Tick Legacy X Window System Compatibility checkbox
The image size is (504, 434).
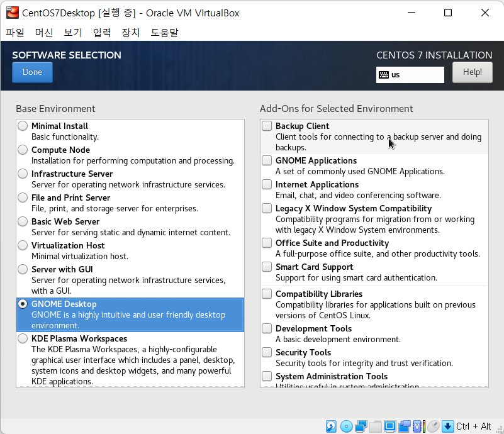point(267,208)
